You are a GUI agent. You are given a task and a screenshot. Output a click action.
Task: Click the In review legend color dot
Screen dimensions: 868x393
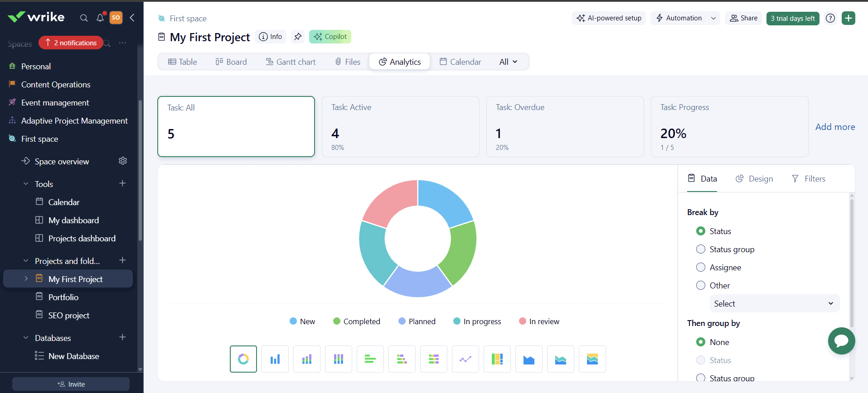522,321
